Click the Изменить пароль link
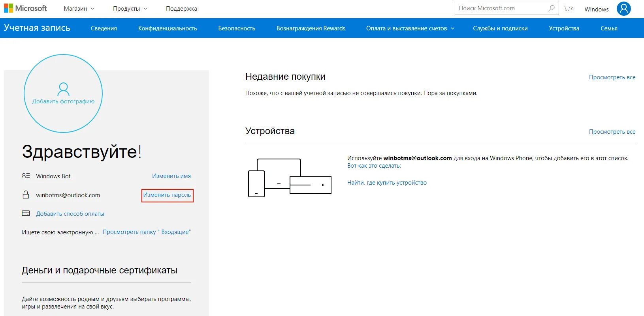Viewport: 644px width, 316px height. click(x=167, y=195)
